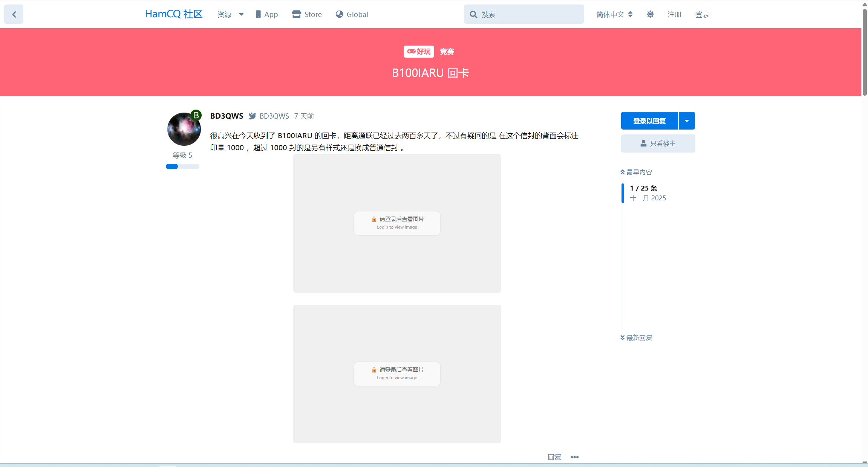Click the 竞赛 tag
The width and height of the screenshot is (868, 467).
[x=447, y=52]
